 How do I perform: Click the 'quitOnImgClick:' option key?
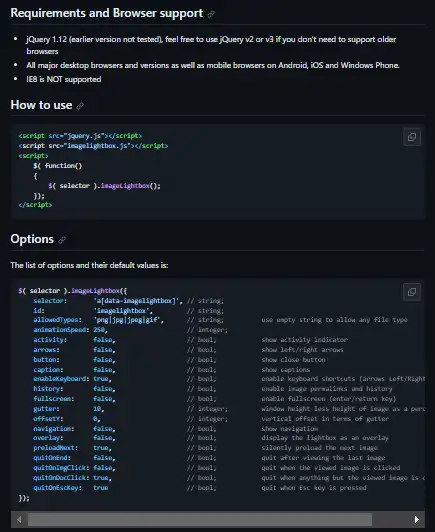(x=61, y=468)
